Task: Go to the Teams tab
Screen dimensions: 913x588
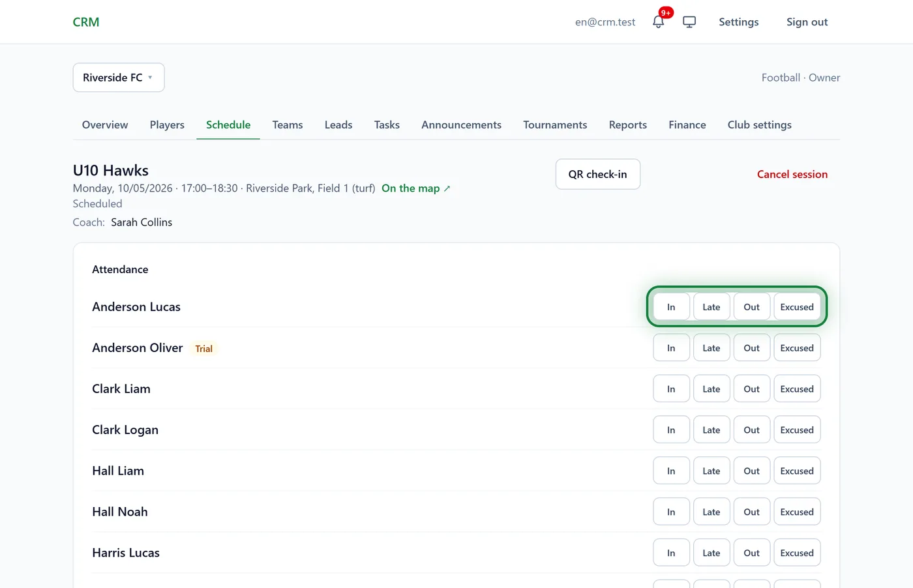Action: (x=288, y=125)
